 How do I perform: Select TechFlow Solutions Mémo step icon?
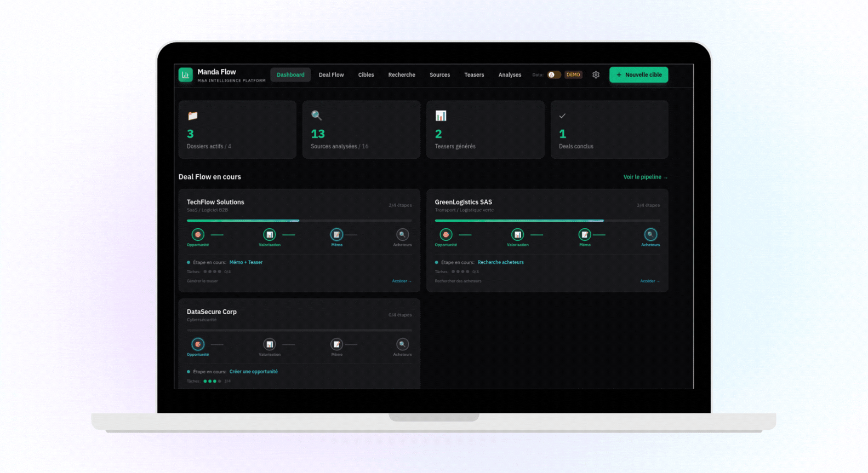336,234
